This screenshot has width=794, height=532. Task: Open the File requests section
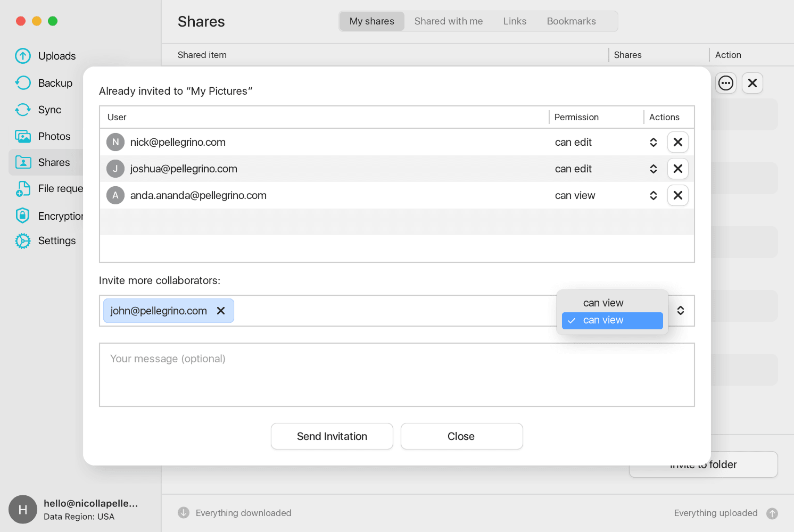(x=60, y=188)
